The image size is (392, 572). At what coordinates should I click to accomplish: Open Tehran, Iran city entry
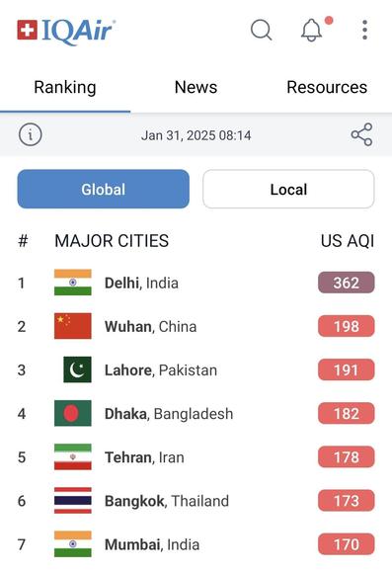(x=196, y=457)
